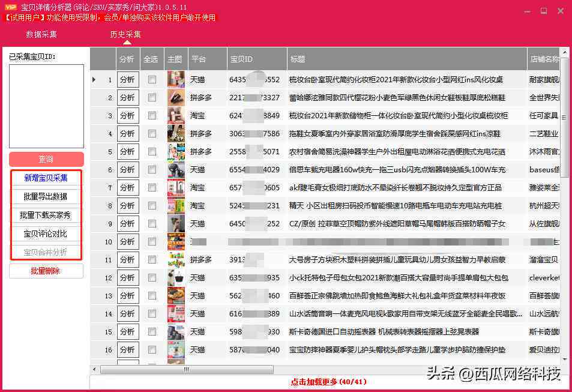Click 宝贝评论对比 button

tap(46, 234)
